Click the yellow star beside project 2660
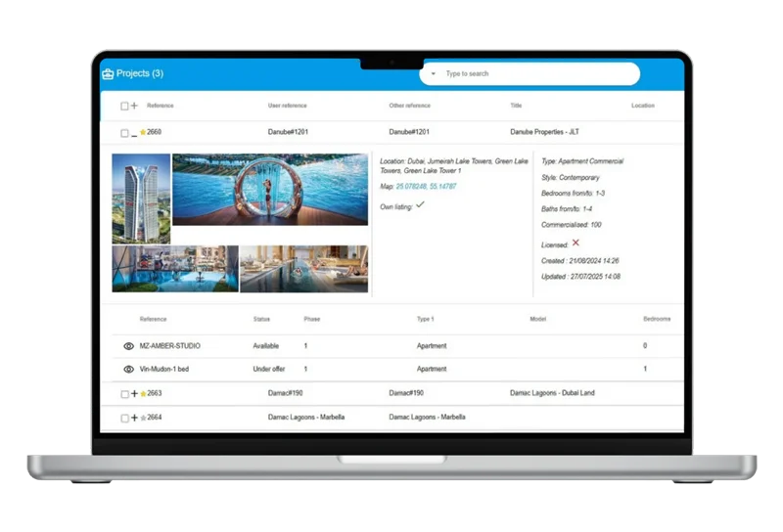Image resolution: width=783 pixels, height=532 pixels. (x=143, y=132)
